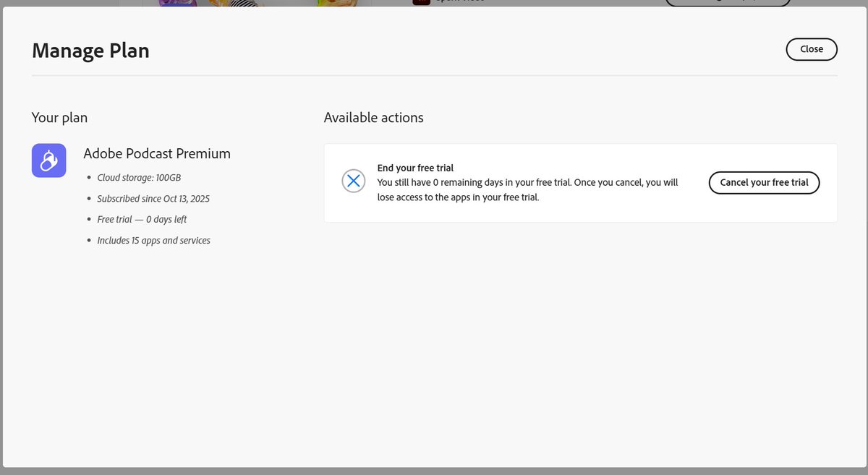The width and height of the screenshot is (868, 475).
Task: Click the Cloud storage: 100GB line
Action: (140, 177)
